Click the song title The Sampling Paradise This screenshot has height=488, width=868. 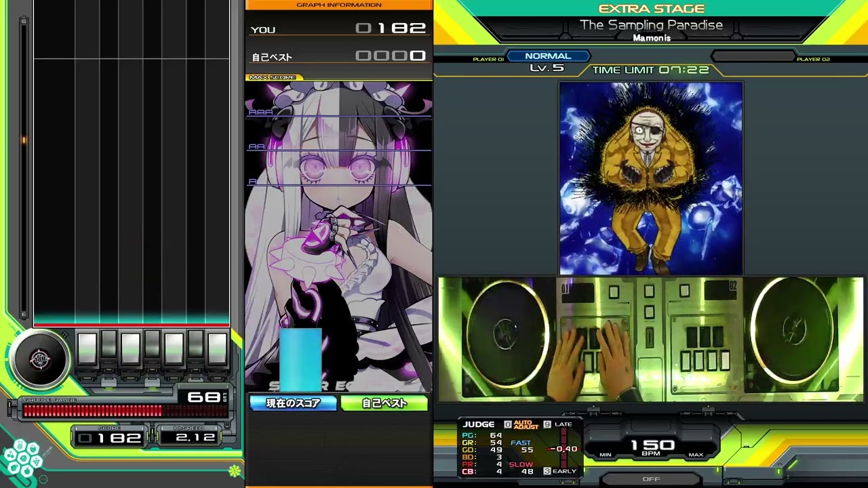(651, 25)
